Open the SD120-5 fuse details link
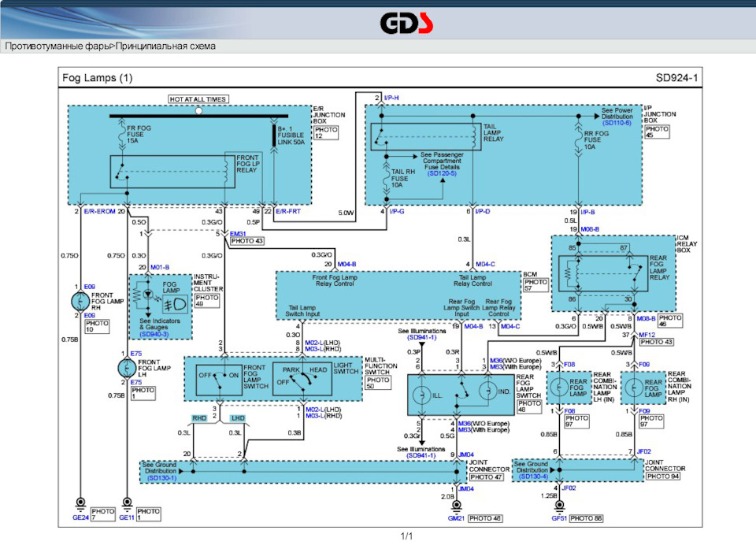756x549 pixels. click(x=443, y=172)
